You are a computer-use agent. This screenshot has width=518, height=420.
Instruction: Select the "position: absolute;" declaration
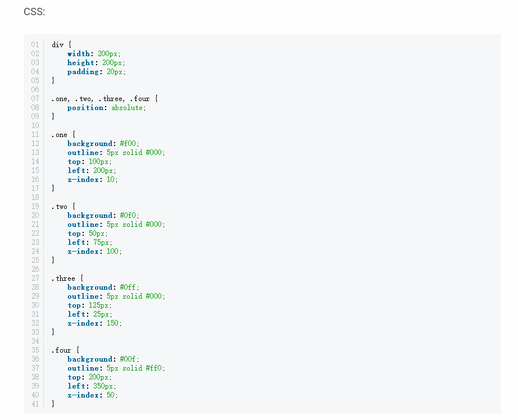(107, 108)
